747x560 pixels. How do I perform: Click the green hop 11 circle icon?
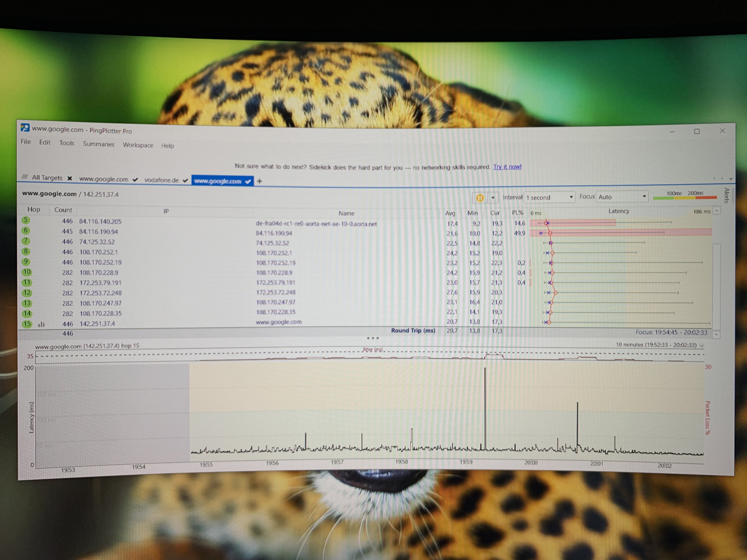(27, 283)
